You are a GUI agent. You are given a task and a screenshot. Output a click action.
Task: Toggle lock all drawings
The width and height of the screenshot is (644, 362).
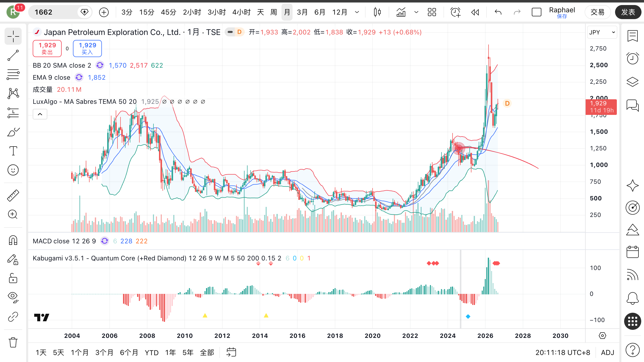[x=13, y=279]
